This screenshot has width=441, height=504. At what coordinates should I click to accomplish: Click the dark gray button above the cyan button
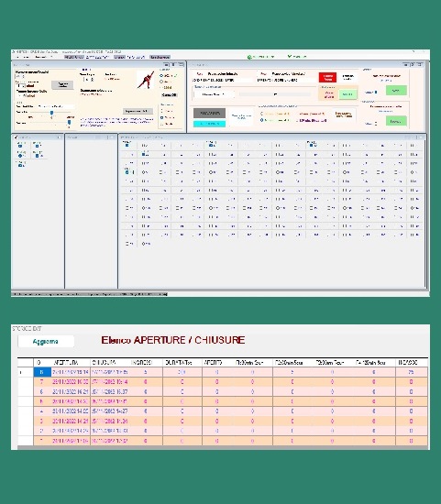[209, 113]
